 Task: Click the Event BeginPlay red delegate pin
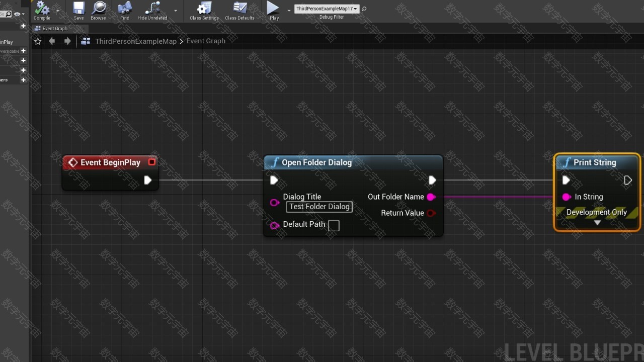tap(151, 162)
